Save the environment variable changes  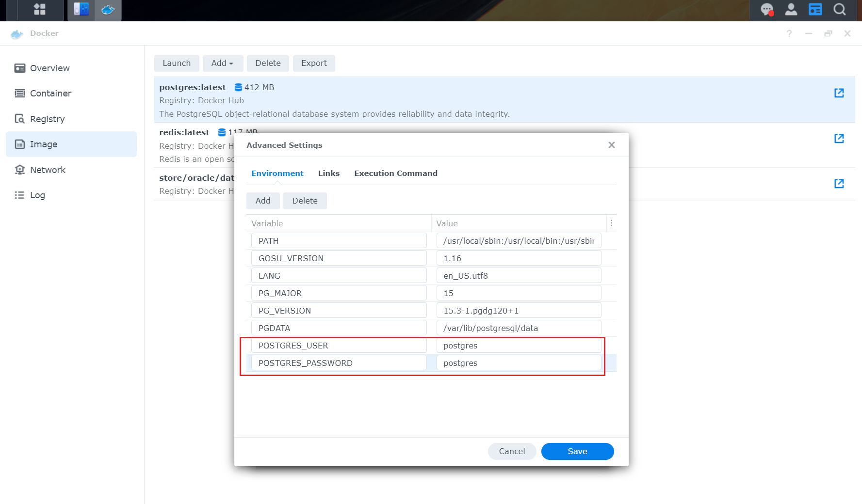(x=577, y=451)
